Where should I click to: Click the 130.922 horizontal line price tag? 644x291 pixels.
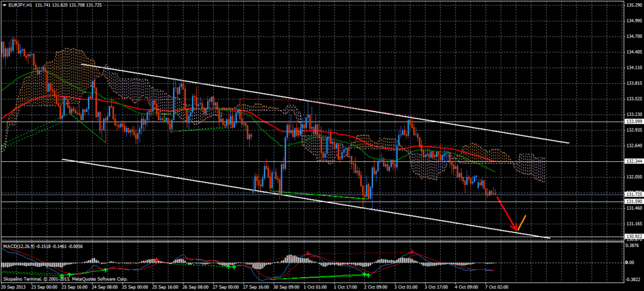point(633,236)
